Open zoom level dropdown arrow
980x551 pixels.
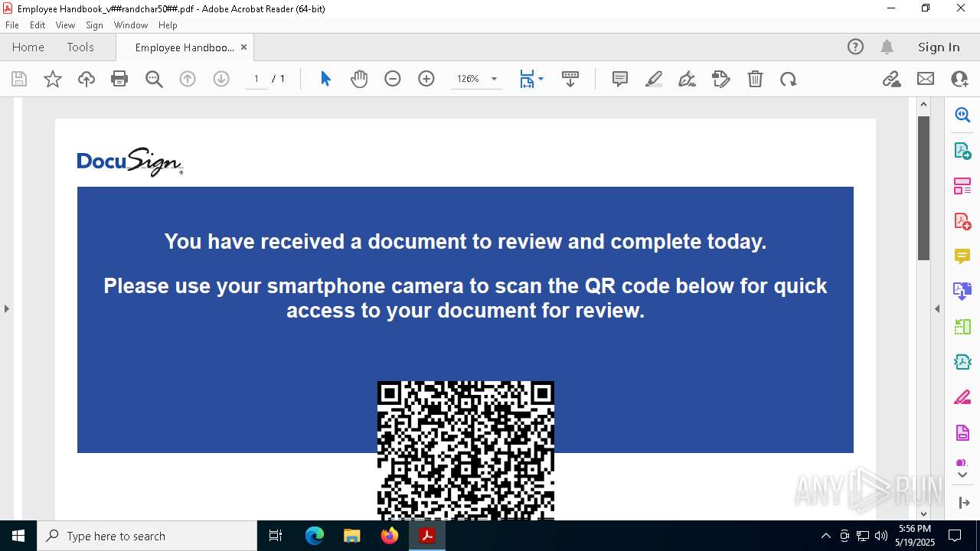click(x=494, y=79)
